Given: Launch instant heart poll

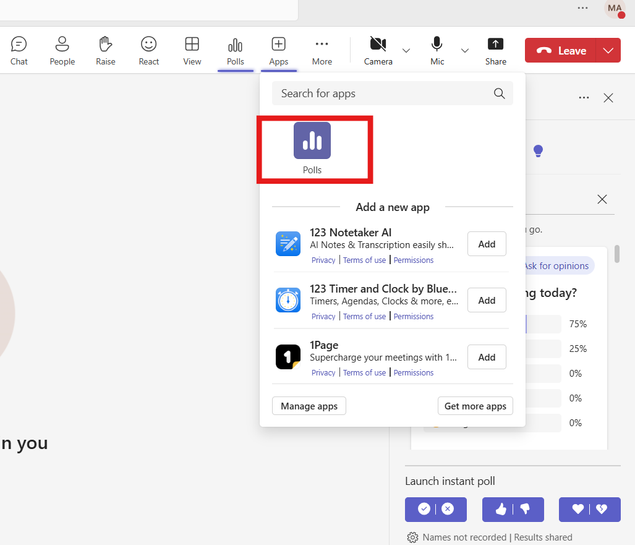Looking at the screenshot, I should click(x=590, y=509).
